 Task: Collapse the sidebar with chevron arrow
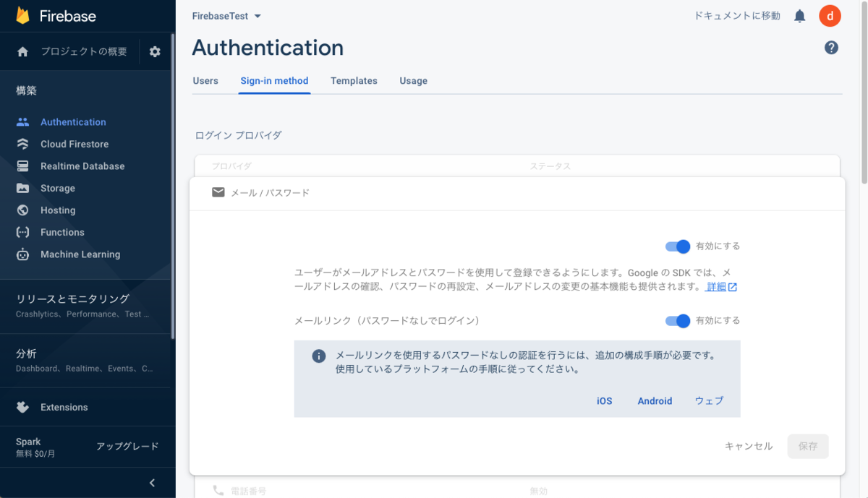(x=152, y=483)
